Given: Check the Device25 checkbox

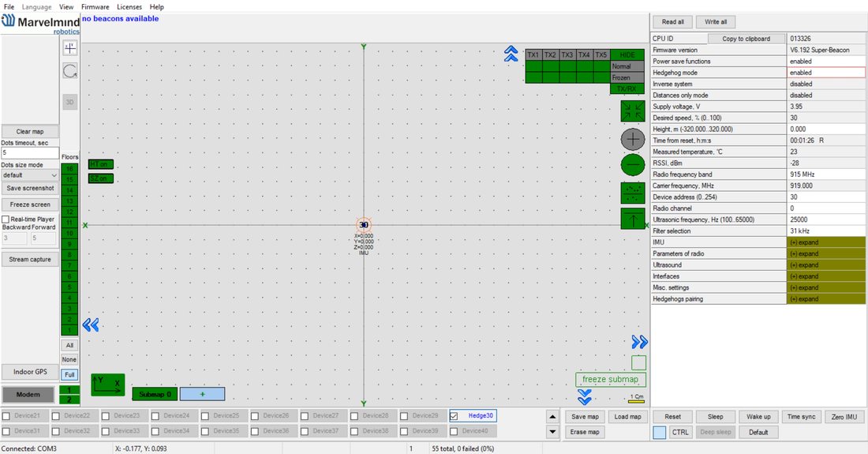Looking at the screenshot, I should point(205,416).
